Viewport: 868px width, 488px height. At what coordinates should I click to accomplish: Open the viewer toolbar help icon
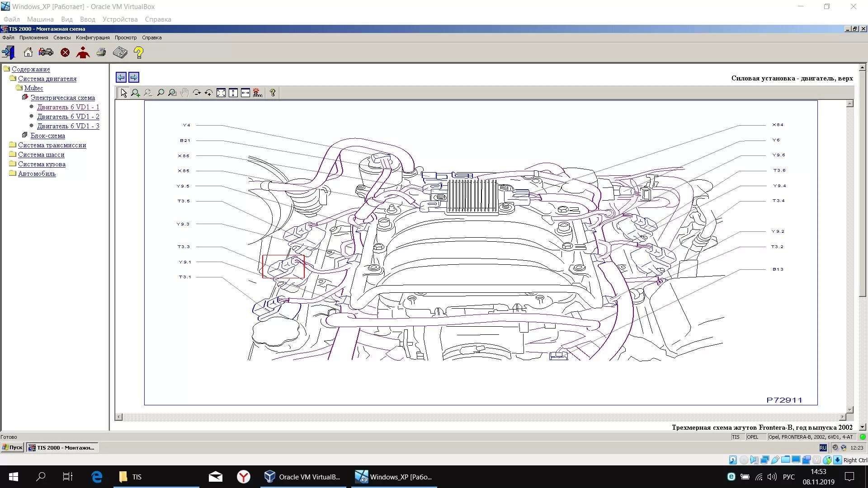click(x=273, y=93)
